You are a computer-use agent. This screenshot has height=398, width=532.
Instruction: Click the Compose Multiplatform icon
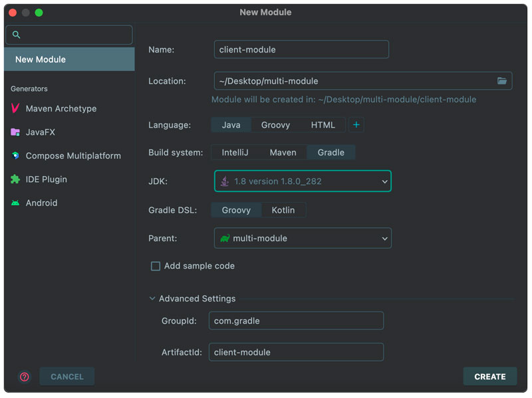(x=15, y=155)
